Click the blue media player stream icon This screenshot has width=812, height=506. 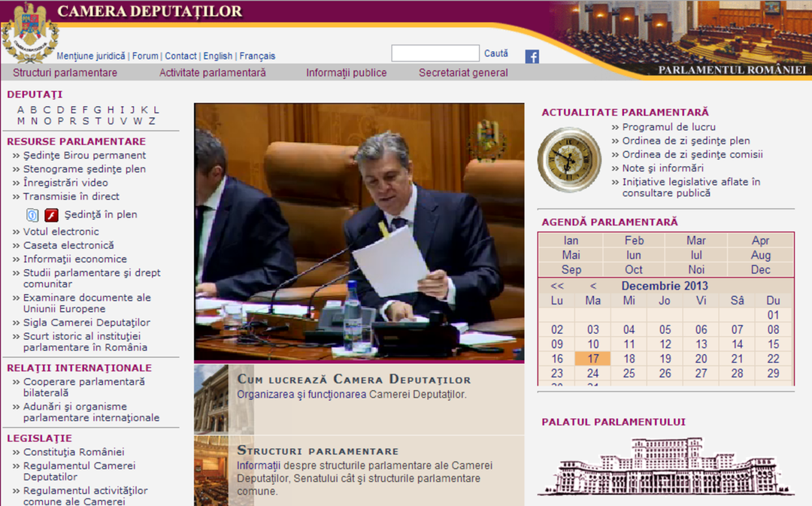[32, 215]
